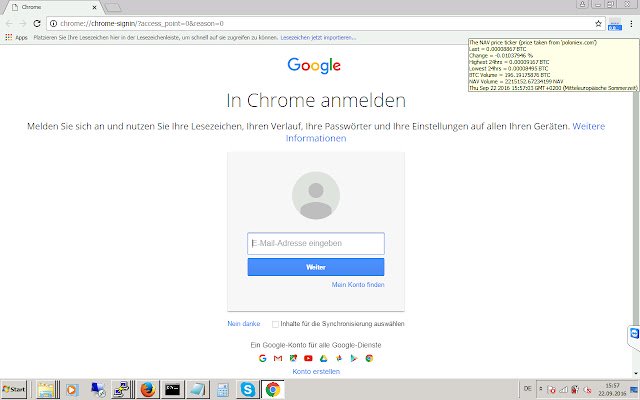Click the Chrome service icon below the form
This screenshot has width=640, height=400.
(x=369, y=358)
